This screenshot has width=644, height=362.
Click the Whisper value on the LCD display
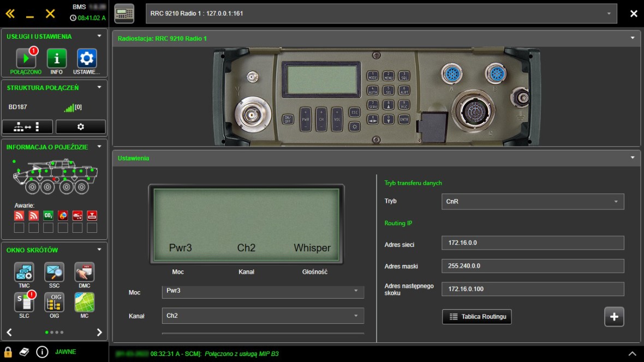pyautogui.click(x=312, y=248)
